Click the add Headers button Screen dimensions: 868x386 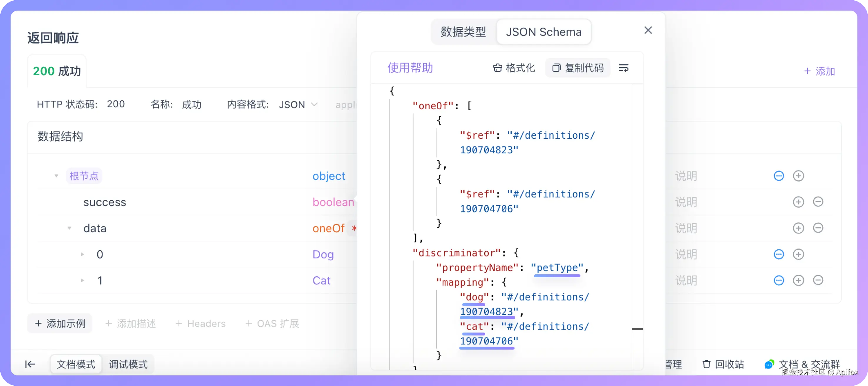click(201, 323)
